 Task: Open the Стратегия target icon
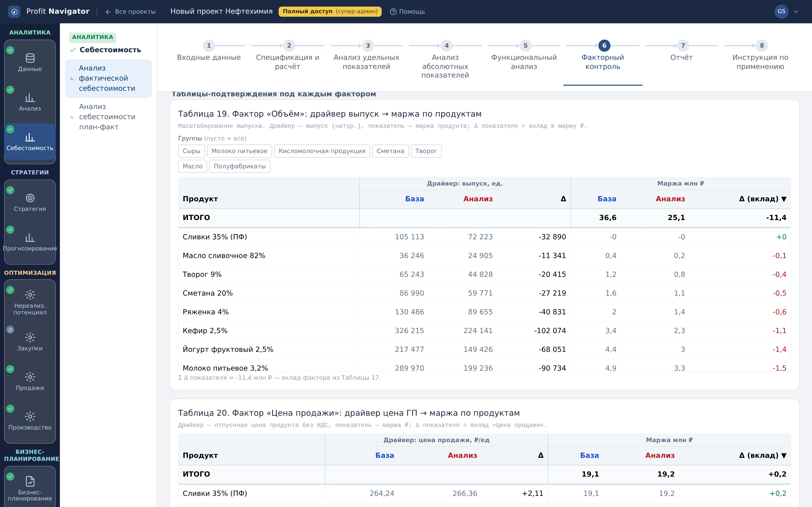point(30,198)
